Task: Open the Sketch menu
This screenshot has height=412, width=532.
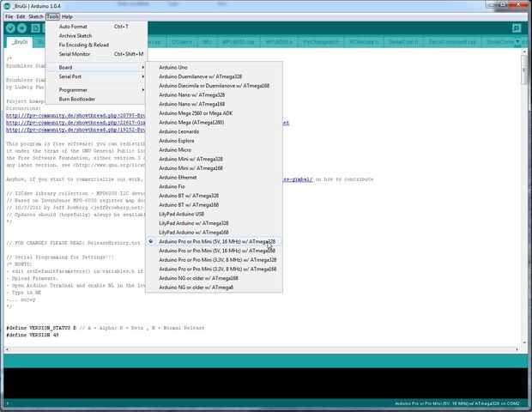Action: point(36,16)
